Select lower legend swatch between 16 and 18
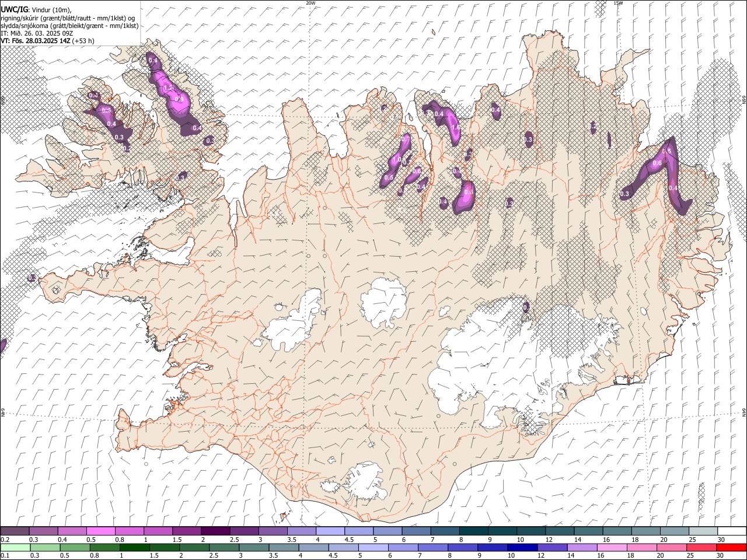 (x=613, y=547)
